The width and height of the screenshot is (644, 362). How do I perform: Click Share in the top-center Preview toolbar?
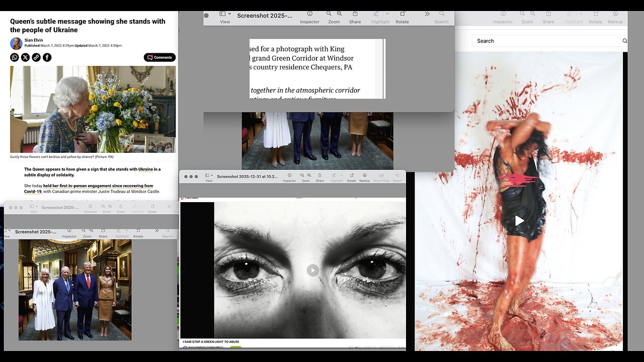coord(355,14)
